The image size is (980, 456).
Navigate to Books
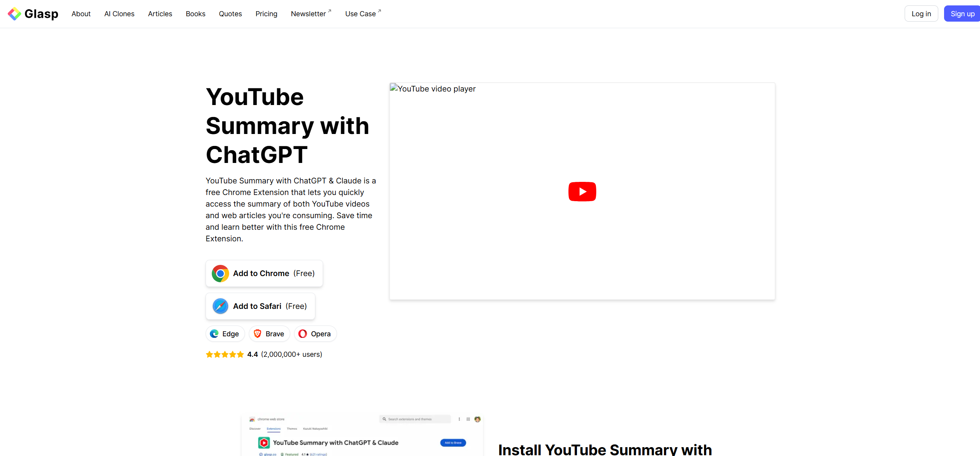pos(196,14)
